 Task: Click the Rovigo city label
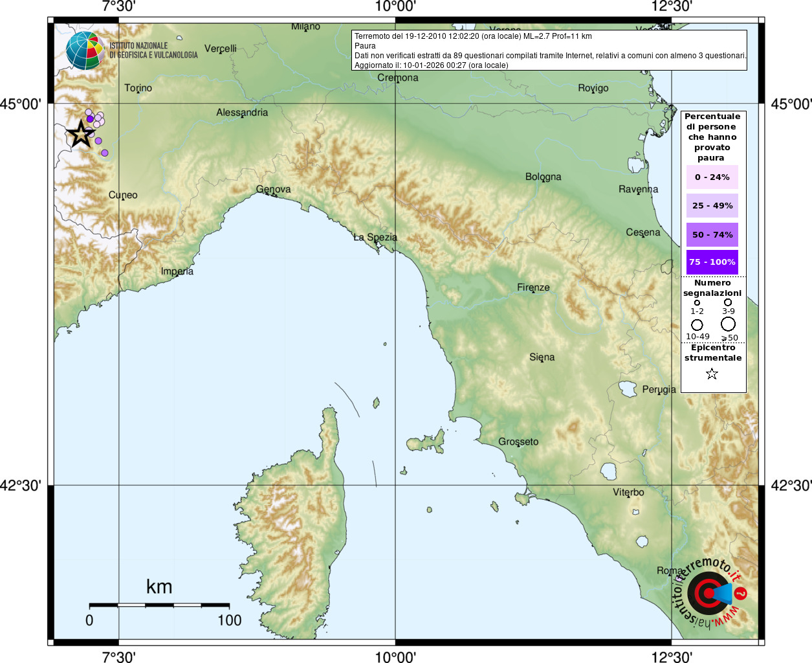tap(593, 88)
